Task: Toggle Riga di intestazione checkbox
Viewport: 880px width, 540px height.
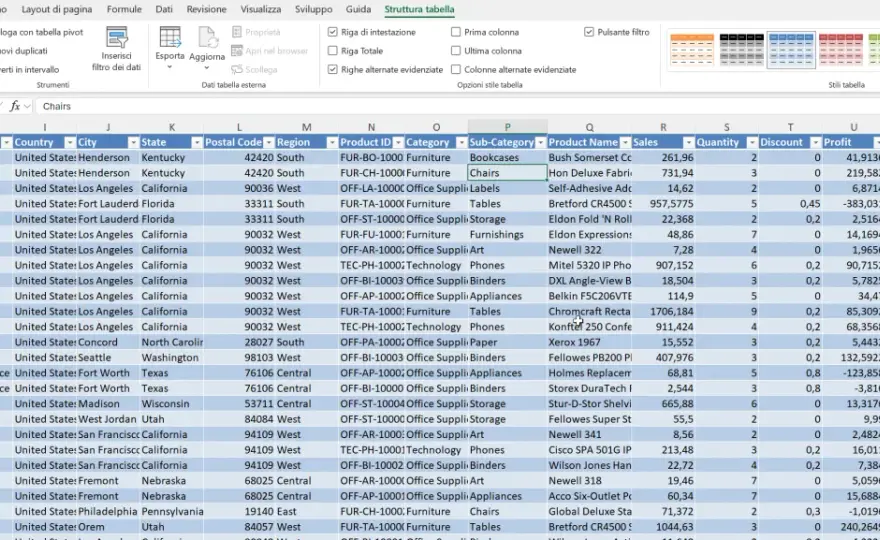Action: tap(333, 32)
